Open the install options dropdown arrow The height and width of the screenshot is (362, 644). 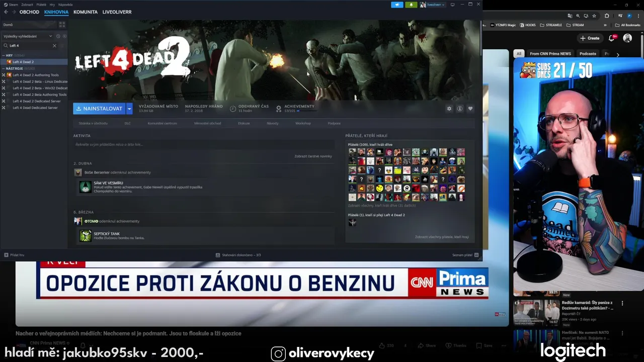(129, 109)
